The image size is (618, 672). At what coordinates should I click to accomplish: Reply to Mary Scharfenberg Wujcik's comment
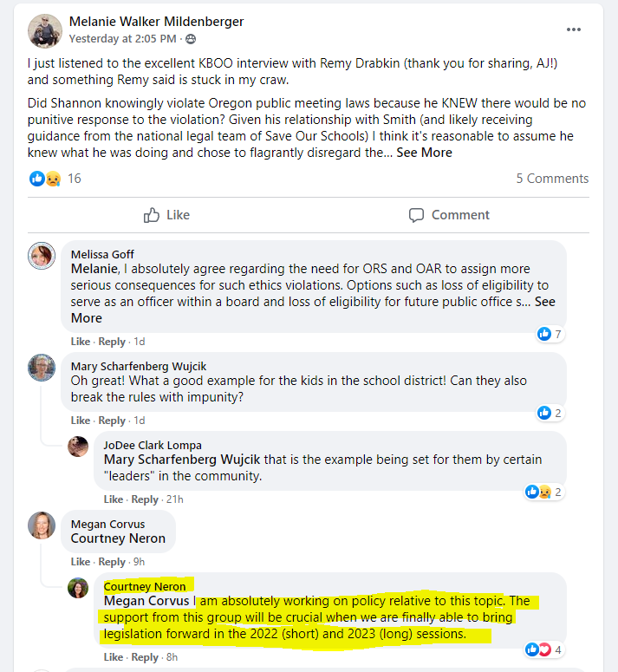pyautogui.click(x=112, y=421)
